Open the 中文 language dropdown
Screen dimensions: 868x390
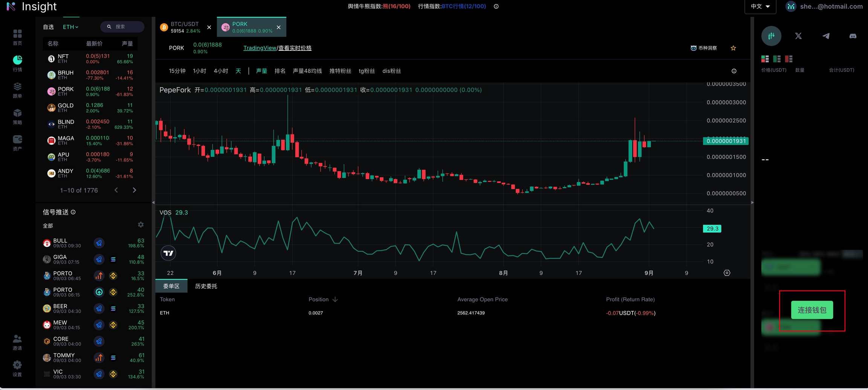pyautogui.click(x=760, y=6)
